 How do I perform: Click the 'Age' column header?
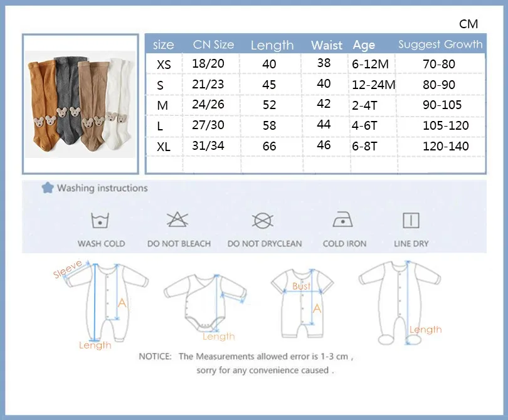coord(364,45)
